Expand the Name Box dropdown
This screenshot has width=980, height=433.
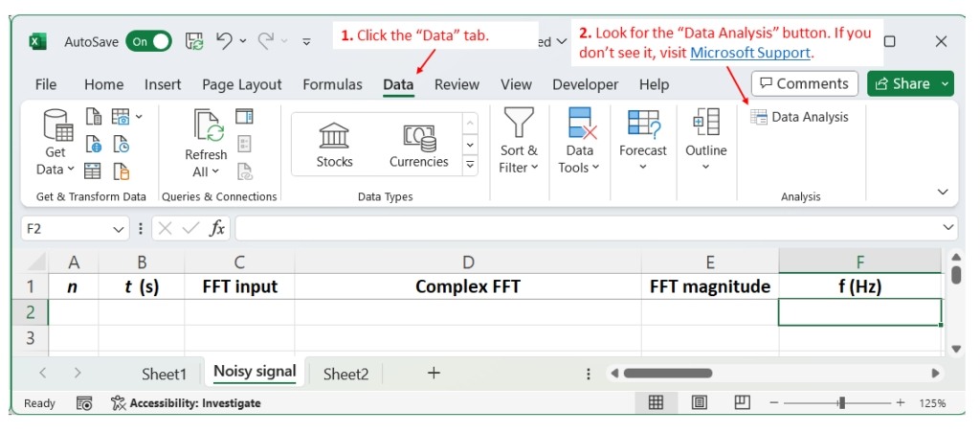pyautogui.click(x=119, y=228)
